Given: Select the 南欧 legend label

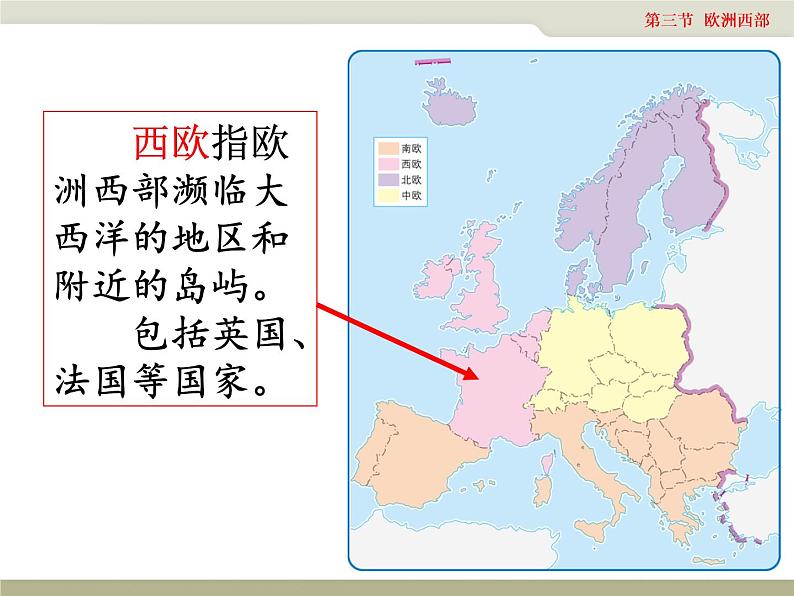Looking at the screenshot, I should (x=412, y=148).
